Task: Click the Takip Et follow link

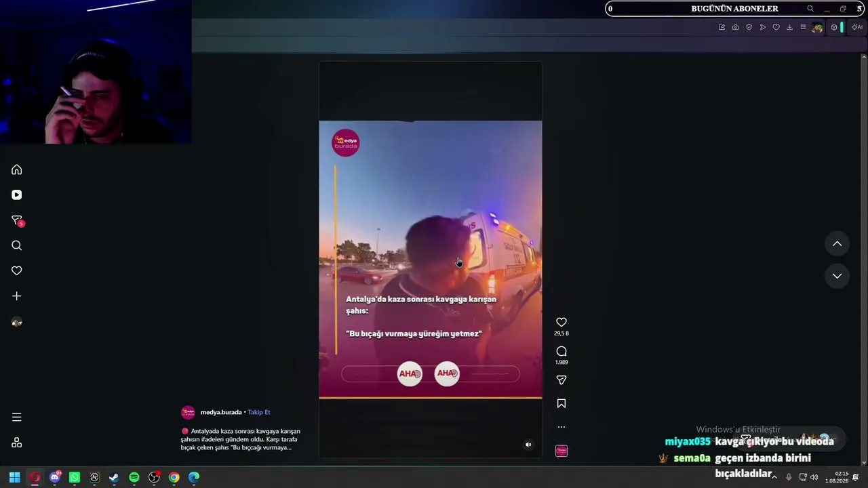Action: pos(259,412)
